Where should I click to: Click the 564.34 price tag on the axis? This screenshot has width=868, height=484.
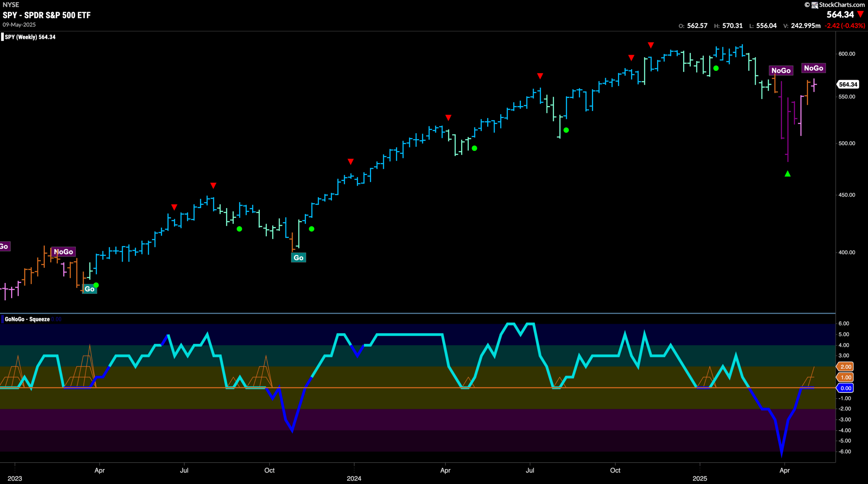pos(848,84)
